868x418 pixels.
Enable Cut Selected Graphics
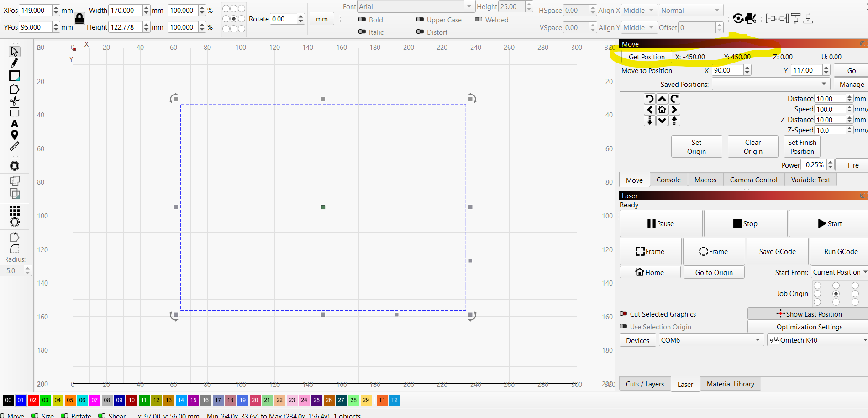click(x=623, y=314)
